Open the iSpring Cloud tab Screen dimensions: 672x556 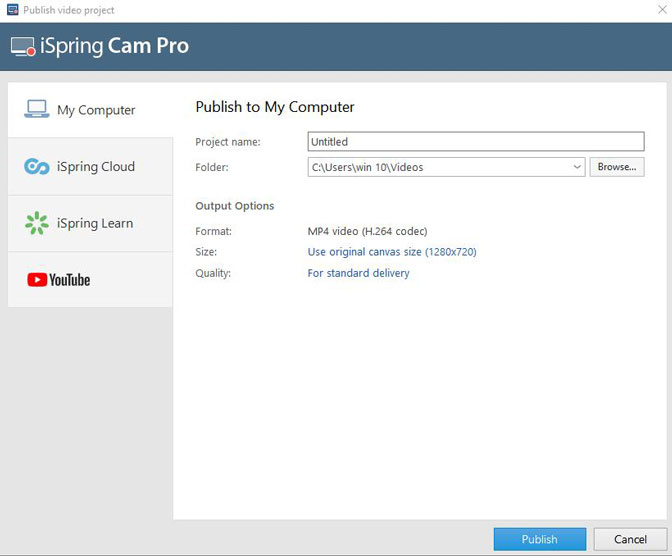(x=90, y=166)
